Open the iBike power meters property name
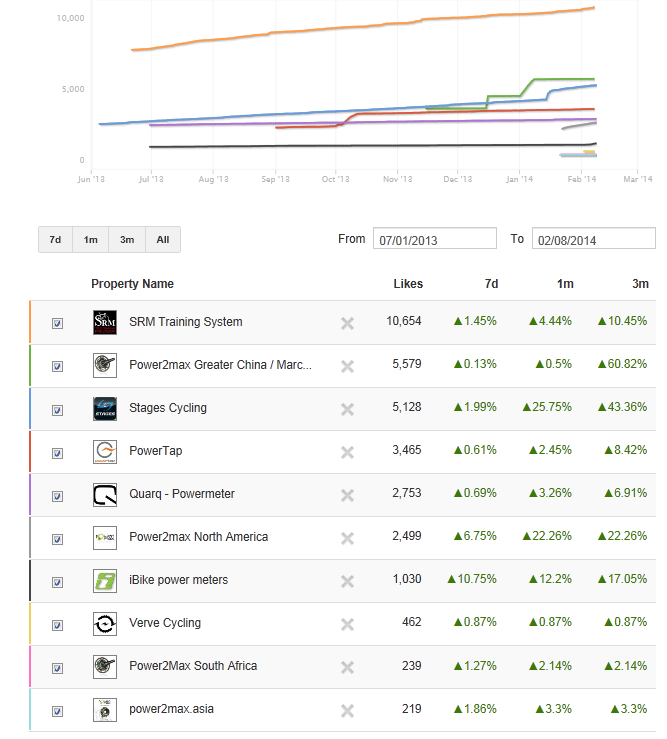The width and height of the screenshot is (667, 739). [179, 580]
